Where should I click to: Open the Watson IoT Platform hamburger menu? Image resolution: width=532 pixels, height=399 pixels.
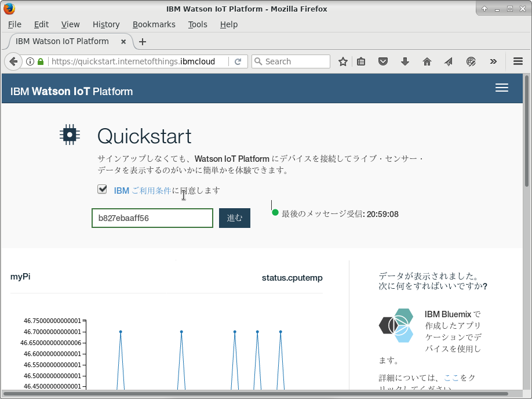tap(501, 88)
